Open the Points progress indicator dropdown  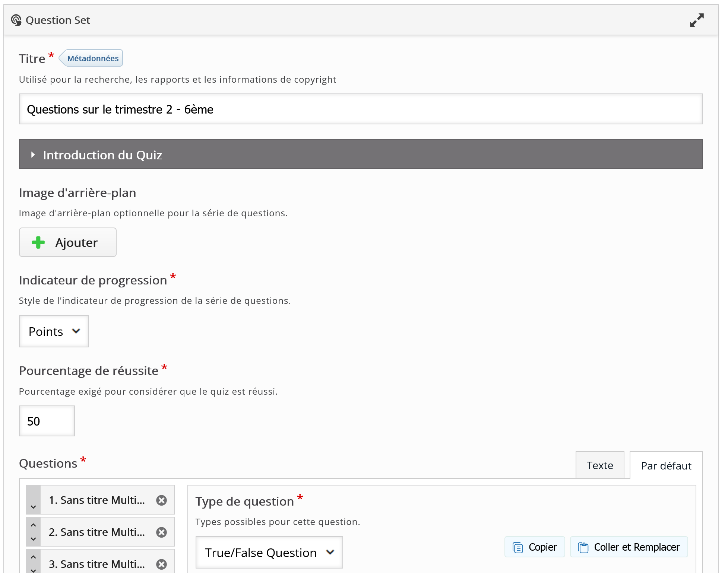click(x=54, y=331)
